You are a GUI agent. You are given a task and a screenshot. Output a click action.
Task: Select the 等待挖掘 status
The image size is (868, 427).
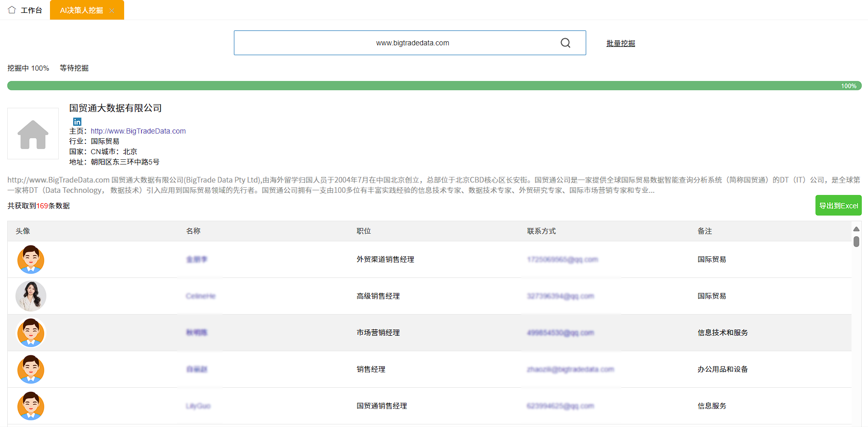[x=74, y=68]
